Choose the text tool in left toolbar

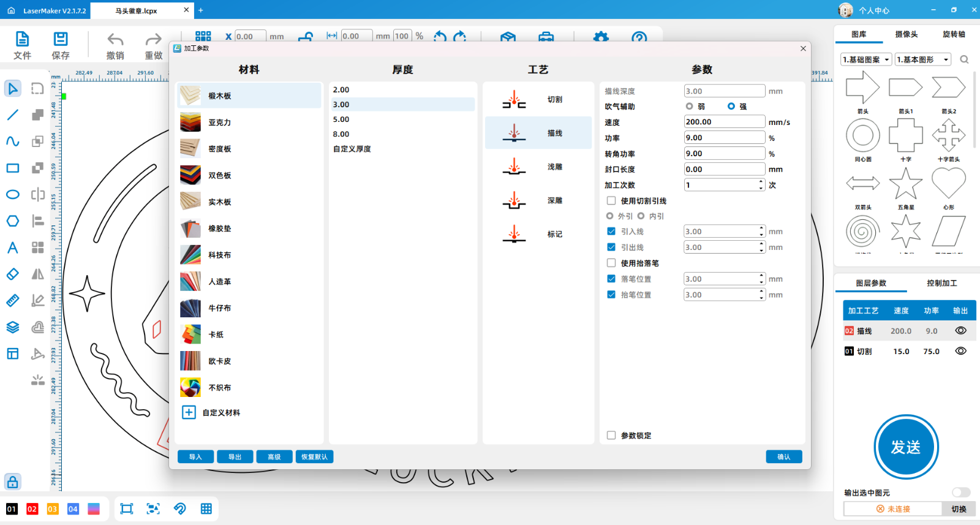click(x=13, y=248)
